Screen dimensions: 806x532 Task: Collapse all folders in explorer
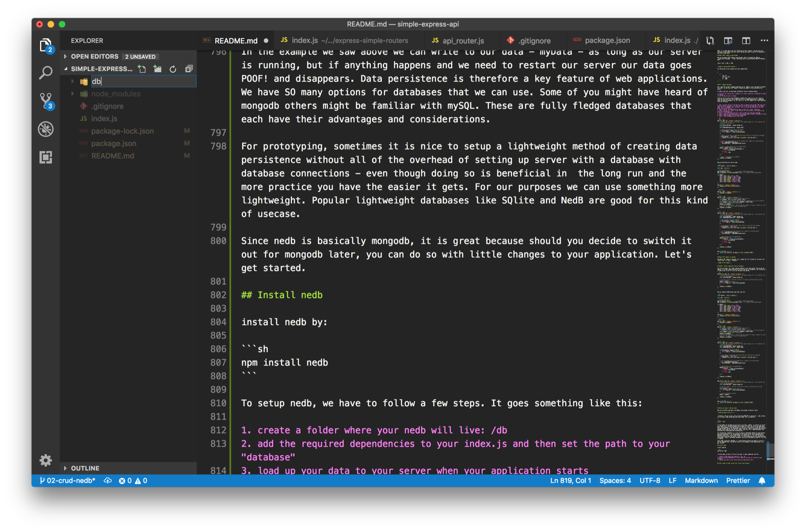point(189,69)
